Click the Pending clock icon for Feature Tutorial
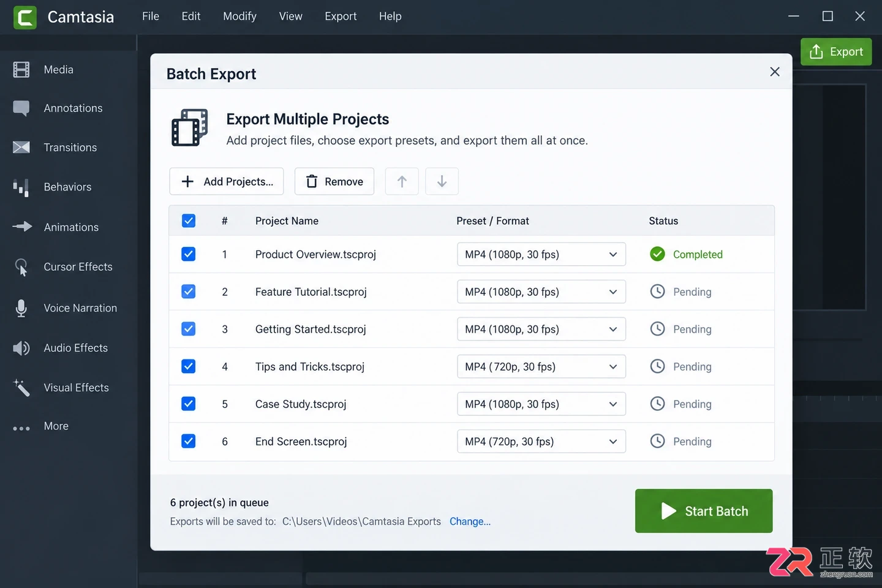Screen dimensions: 882x588 pyautogui.click(x=657, y=292)
